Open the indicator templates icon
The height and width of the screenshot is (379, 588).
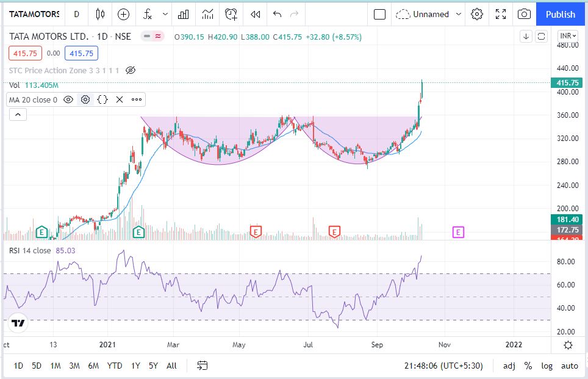point(207,14)
